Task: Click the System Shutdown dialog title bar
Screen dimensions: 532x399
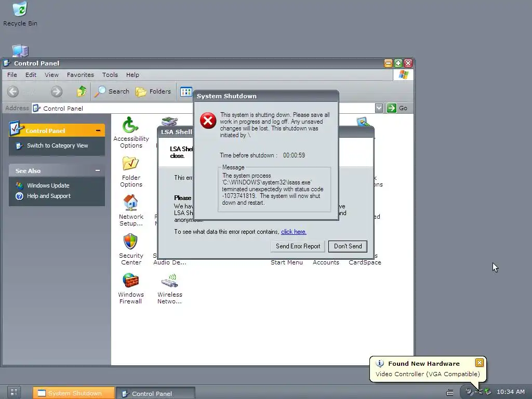Action: (x=266, y=96)
